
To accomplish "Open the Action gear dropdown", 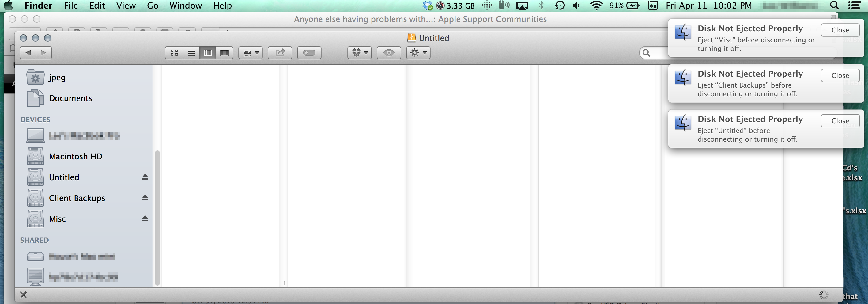I will pos(418,53).
